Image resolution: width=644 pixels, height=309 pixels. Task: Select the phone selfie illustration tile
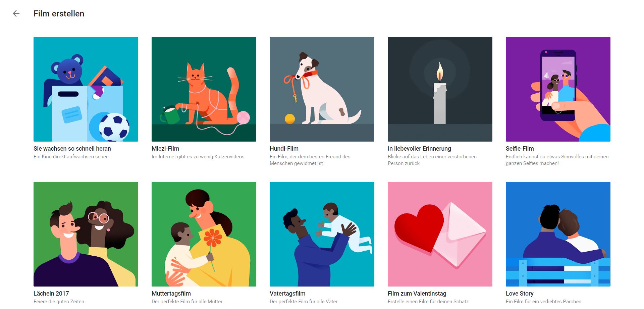point(558,89)
